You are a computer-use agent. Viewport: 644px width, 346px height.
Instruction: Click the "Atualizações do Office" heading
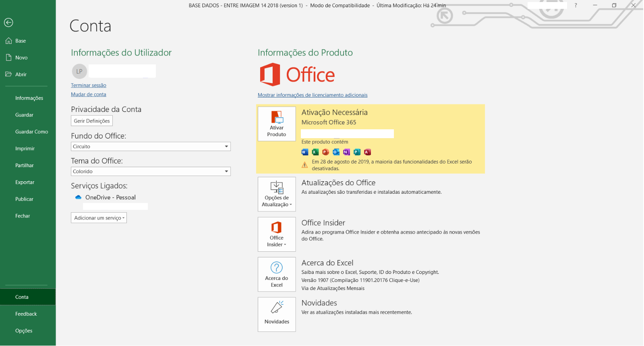339,183
